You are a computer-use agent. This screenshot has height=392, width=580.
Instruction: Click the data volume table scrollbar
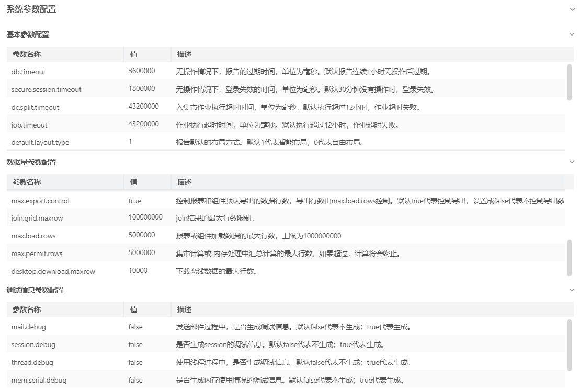[x=570, y=258]
